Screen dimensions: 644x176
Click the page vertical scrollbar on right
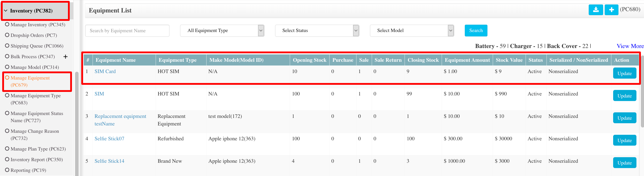pyautogui.click(x=642, y=91)
